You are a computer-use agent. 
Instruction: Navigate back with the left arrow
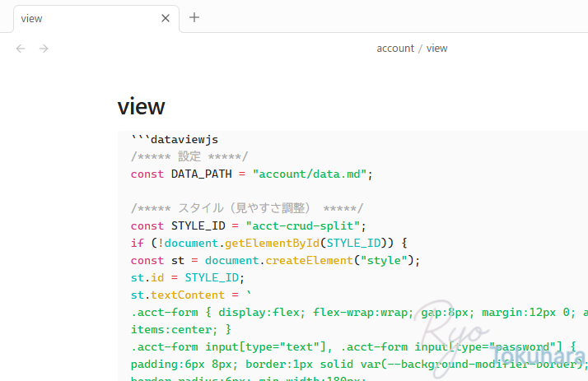click(x=21, y=49)
